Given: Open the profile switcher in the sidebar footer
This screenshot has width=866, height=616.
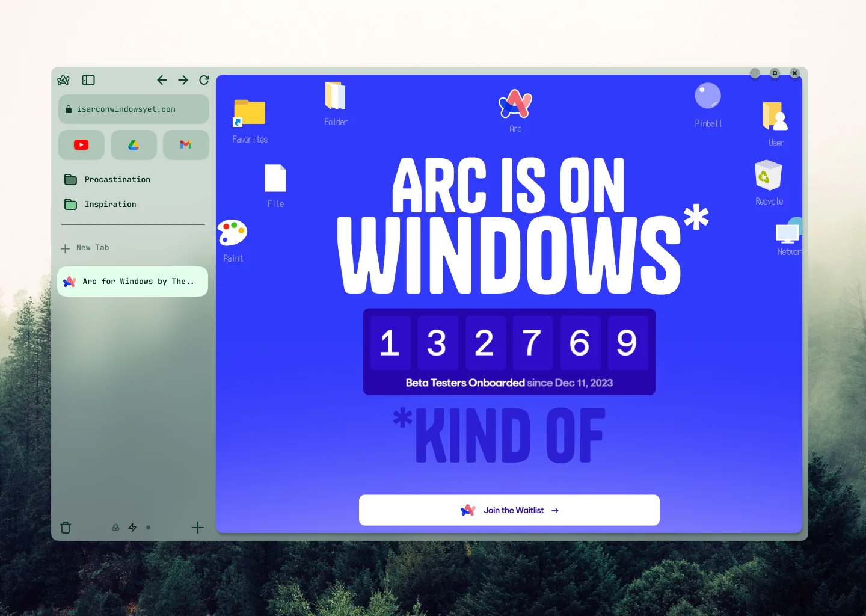Looking at the screenshot, I should tap(115, 528).
